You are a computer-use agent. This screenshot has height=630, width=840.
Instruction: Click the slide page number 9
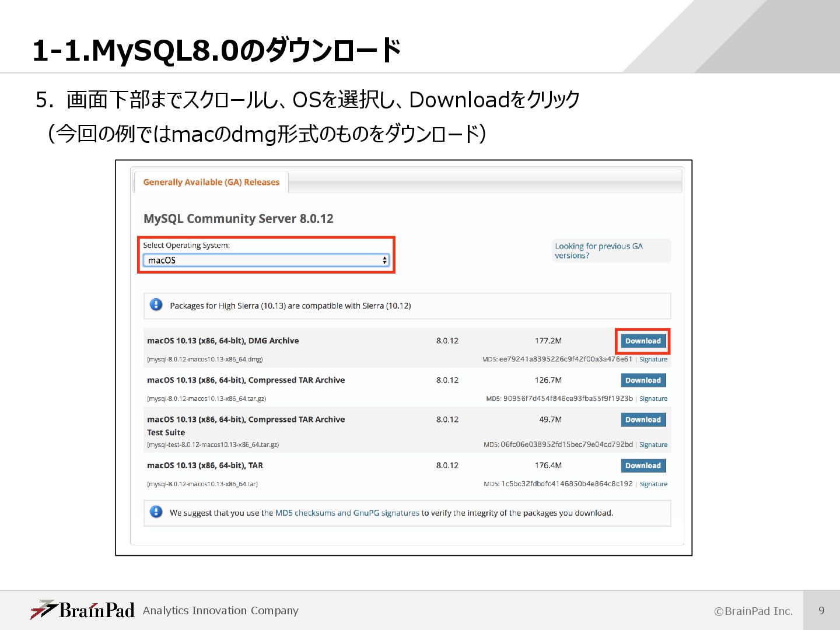[821, 611]
